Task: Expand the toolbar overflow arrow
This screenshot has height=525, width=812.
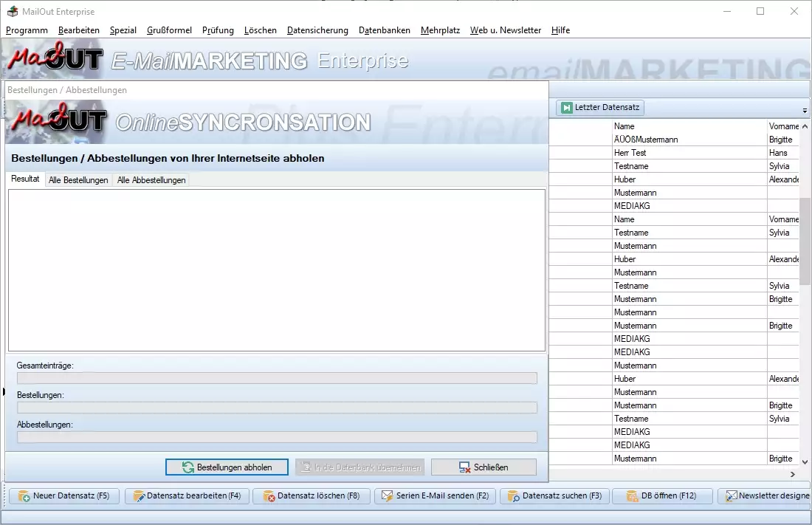Action: [805, 110]
